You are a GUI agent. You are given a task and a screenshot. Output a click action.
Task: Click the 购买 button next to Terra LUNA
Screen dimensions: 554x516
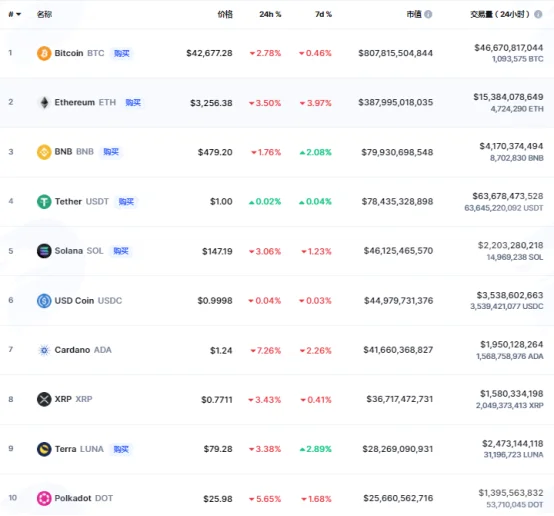point(121,449)
